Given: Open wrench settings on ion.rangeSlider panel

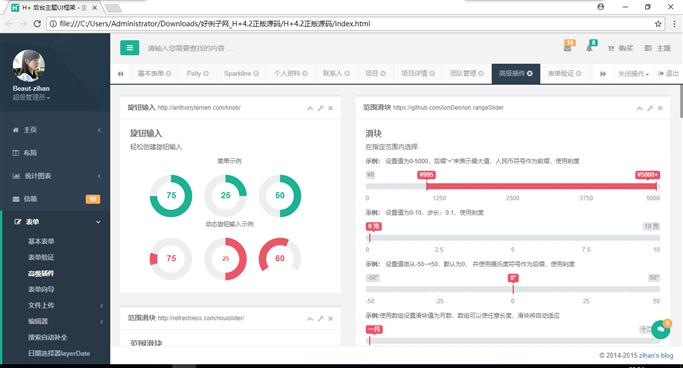Looking at the screenshot, I should [650, 108].
